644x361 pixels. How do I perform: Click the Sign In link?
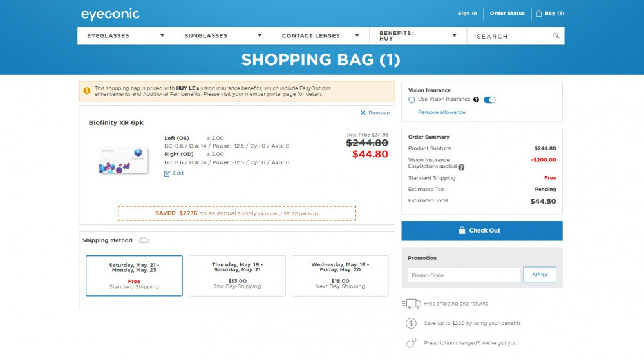click(468, 13)
